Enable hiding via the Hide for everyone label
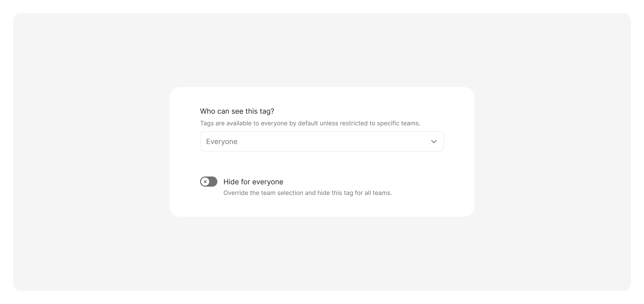This screenshot has height=304, width=644. click(x=253, y=182)
